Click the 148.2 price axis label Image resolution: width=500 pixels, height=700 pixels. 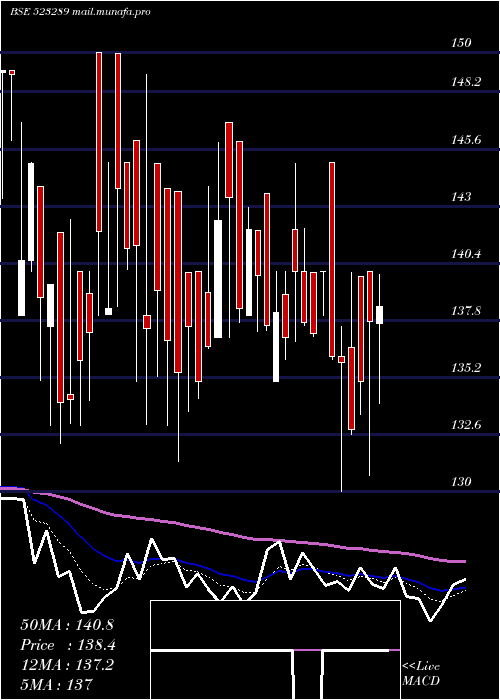[466, 82]
